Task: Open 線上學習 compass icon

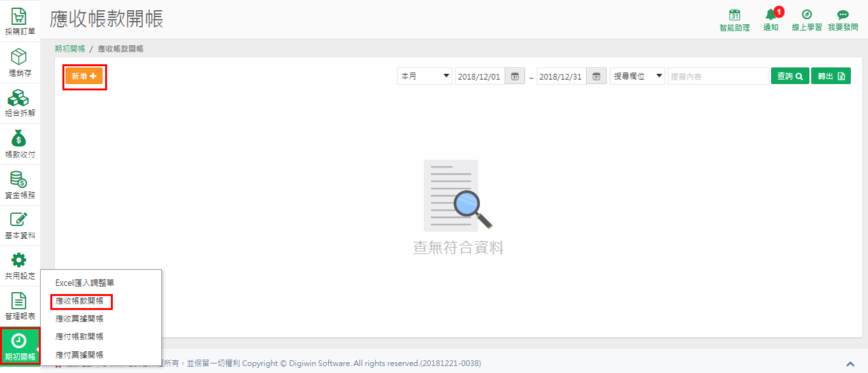Action: pyautogui.click(x=807, y=20)
